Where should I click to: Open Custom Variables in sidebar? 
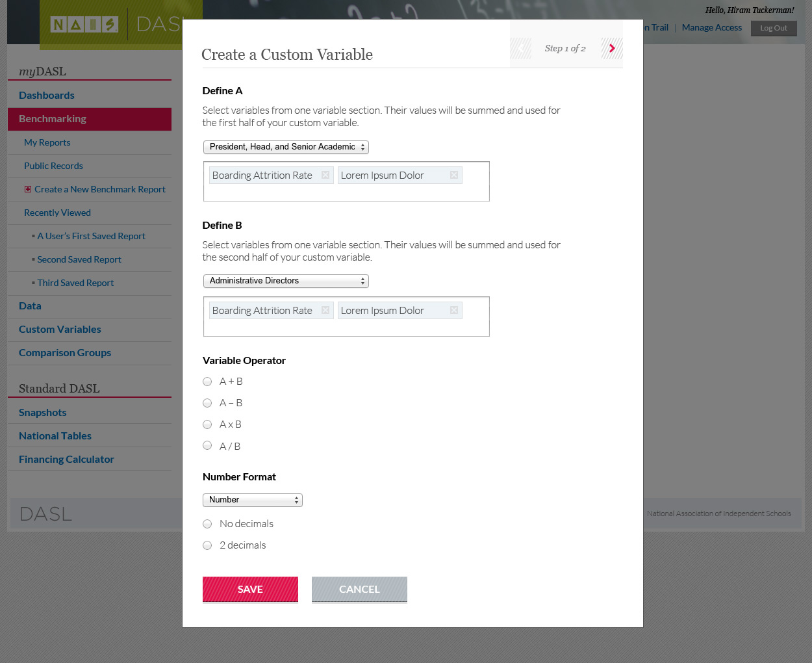(x=60, y=330)
